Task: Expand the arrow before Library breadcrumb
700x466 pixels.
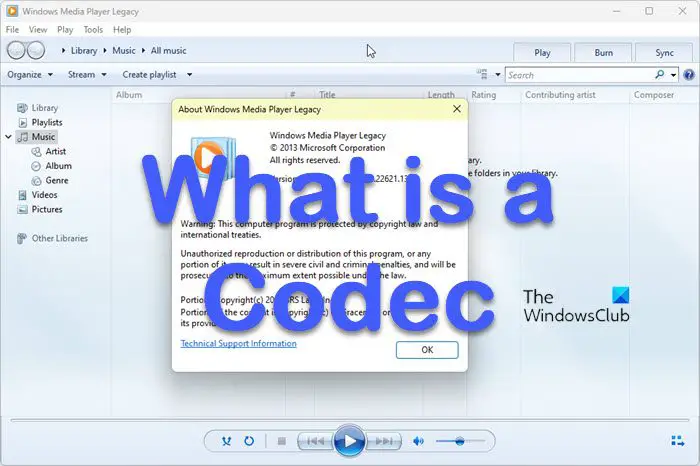Action: pyautogui.click(x=63, y=50)
